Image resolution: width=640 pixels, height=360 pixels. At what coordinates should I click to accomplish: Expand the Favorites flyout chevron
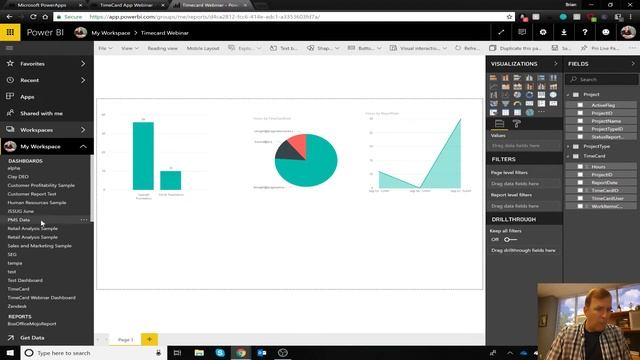pos(83,64)
